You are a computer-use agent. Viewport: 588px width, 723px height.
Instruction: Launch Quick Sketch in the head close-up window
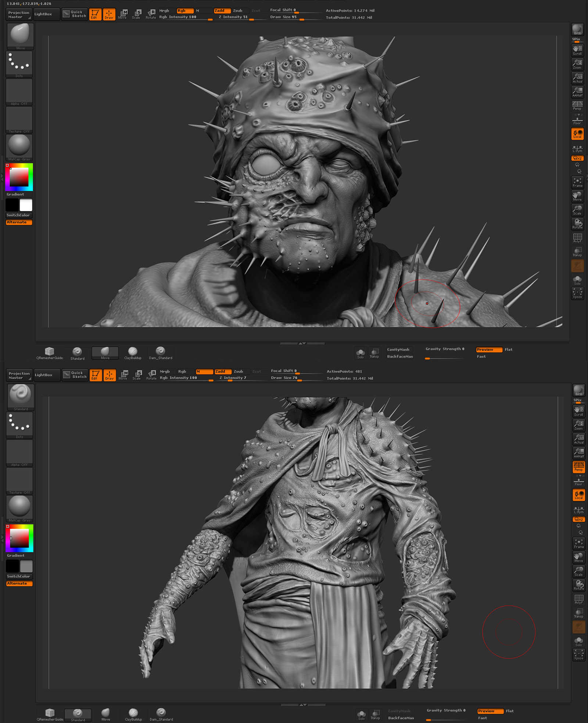click(75, 14)
